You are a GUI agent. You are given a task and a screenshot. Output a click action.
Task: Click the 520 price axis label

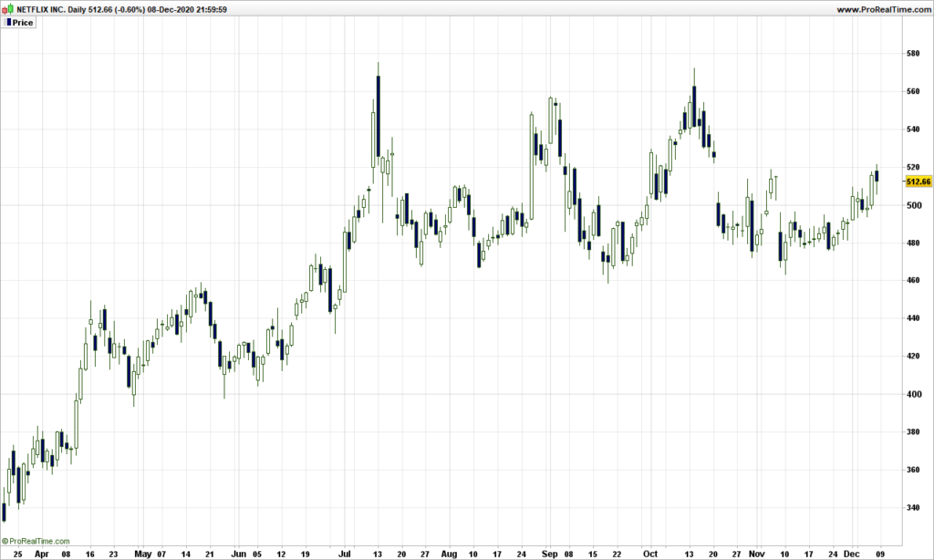pyautogui.click(x=913, y=168)
